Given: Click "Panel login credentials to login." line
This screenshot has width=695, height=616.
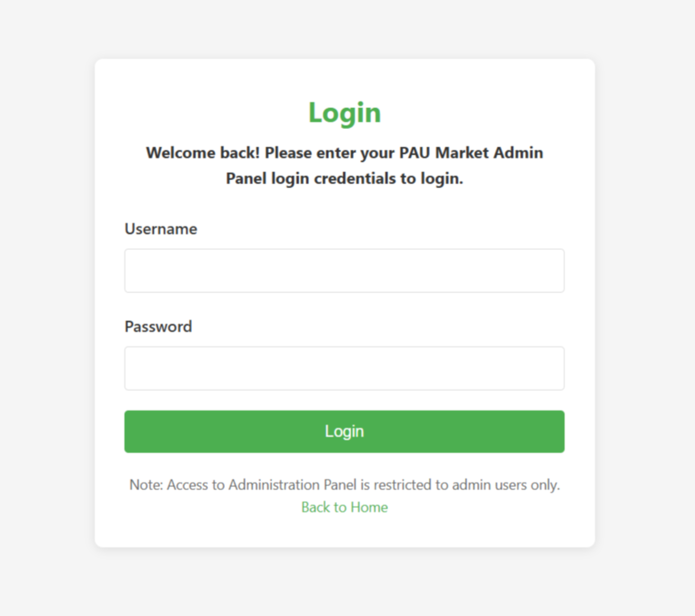Looking at the screenshot, I should tap(344, 179).
